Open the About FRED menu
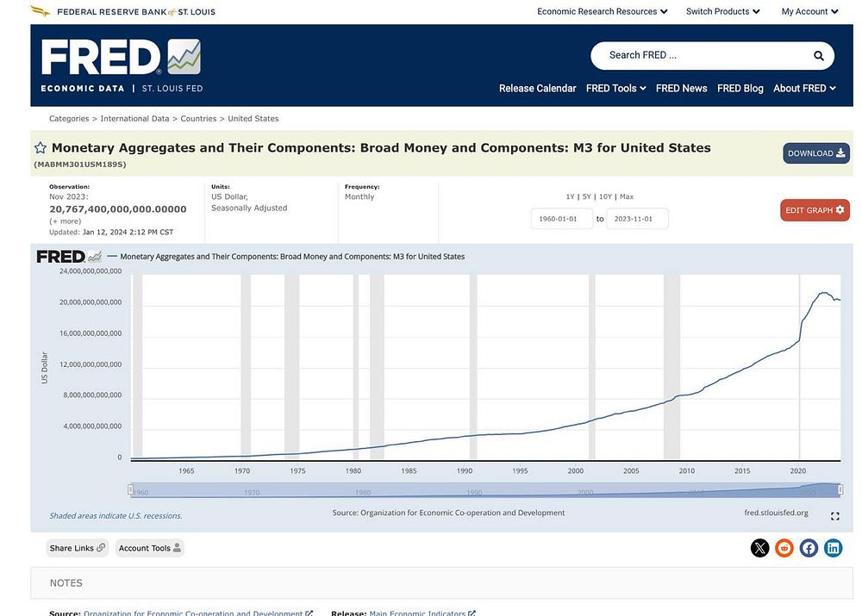The image size is (862, 616). point(804,89)
